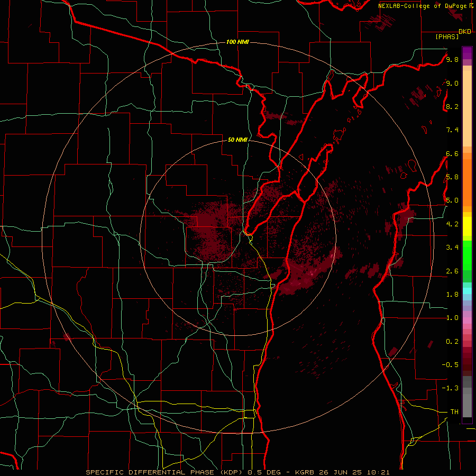Click the purple top segment of the color bar

click(x=467, y=53)
